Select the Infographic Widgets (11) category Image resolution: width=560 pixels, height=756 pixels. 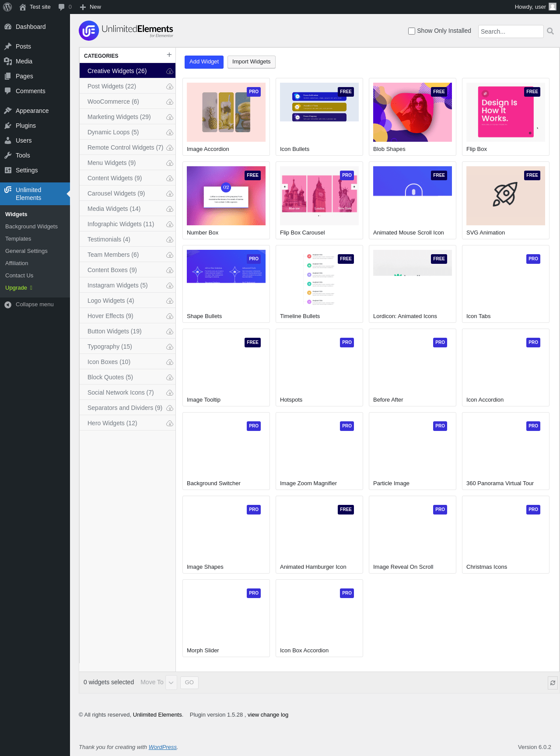127,224
